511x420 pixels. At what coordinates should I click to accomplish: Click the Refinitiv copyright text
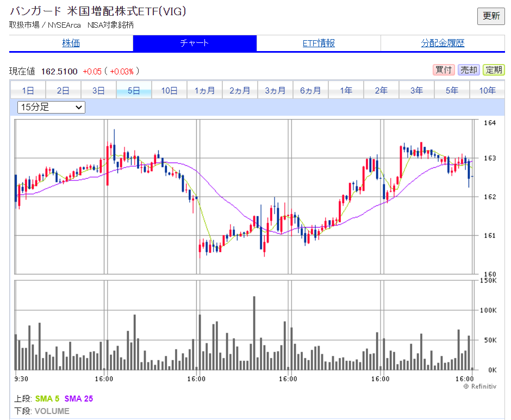point(480,386)
